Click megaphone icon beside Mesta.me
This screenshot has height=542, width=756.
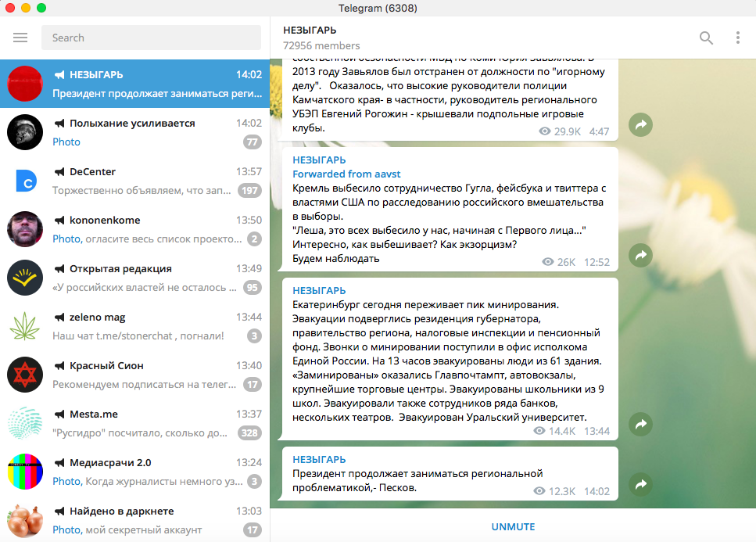(x=59, y=415)
